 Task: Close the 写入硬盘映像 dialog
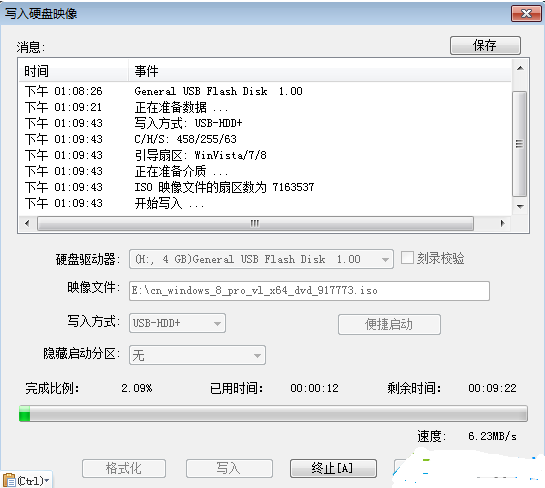pyautogui.click(x=526, y=14)
